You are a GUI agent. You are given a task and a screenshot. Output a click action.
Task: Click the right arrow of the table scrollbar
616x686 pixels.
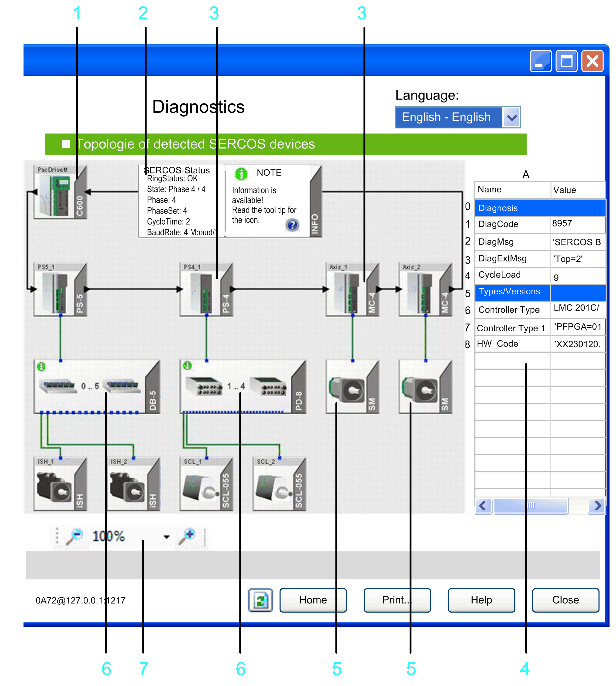(597, 506)
